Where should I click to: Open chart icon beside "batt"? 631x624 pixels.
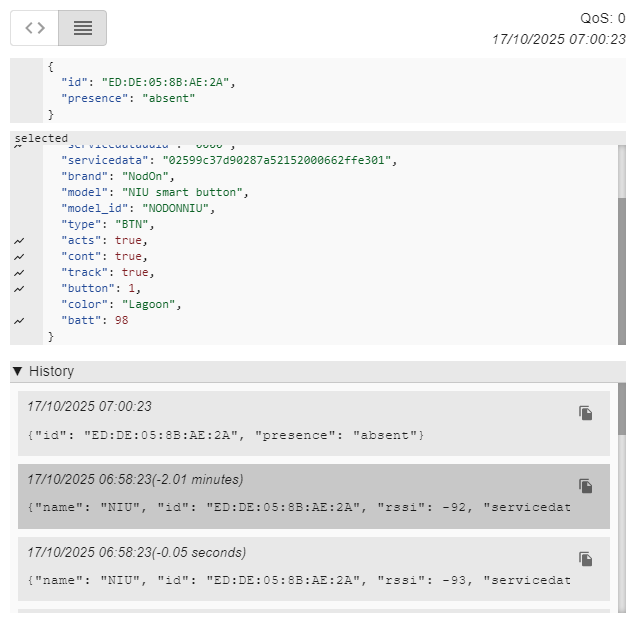pos(18,321)
